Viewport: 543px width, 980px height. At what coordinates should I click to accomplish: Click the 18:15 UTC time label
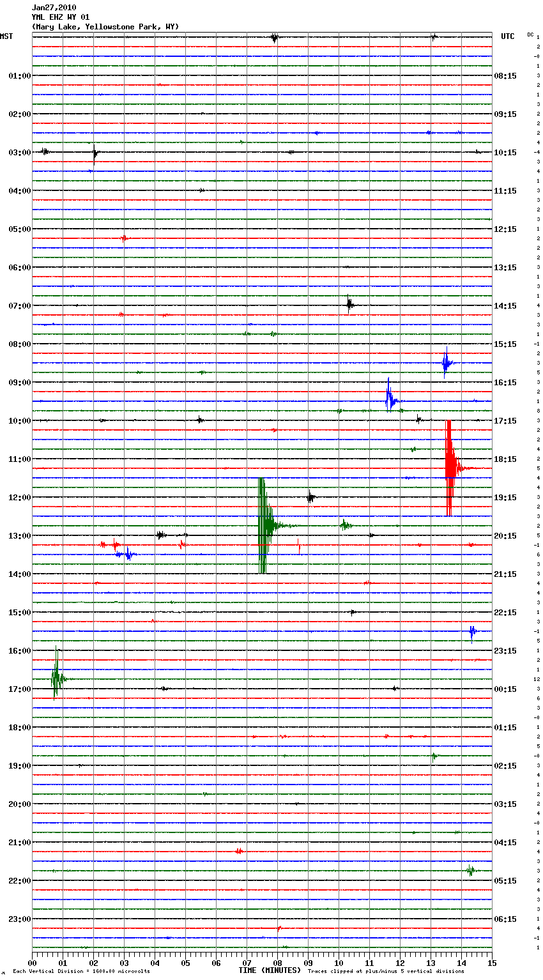[505, 459]
